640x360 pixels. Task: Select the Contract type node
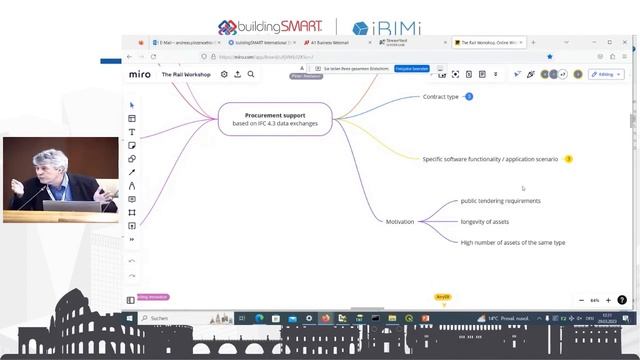point(441,97)
